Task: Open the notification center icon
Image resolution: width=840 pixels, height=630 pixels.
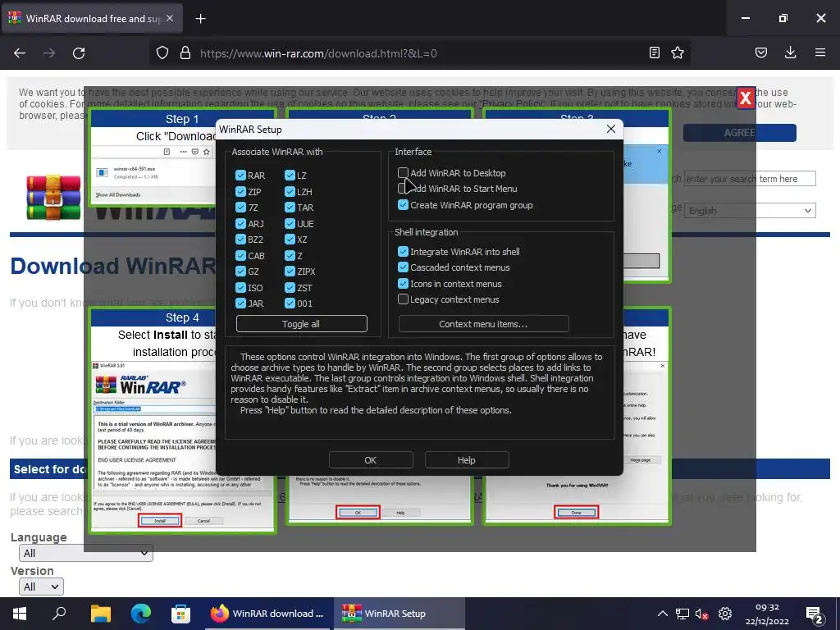Action: pyautogui.click(x=815, y=615)
